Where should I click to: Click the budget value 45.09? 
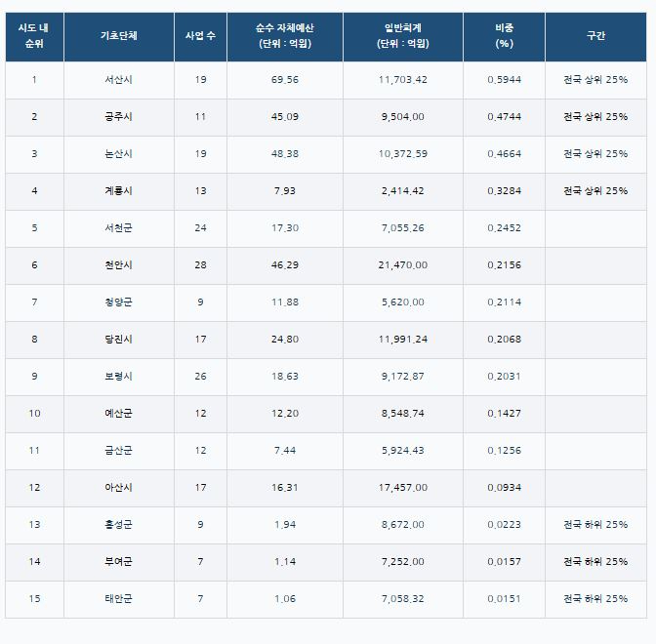point(285,117)
